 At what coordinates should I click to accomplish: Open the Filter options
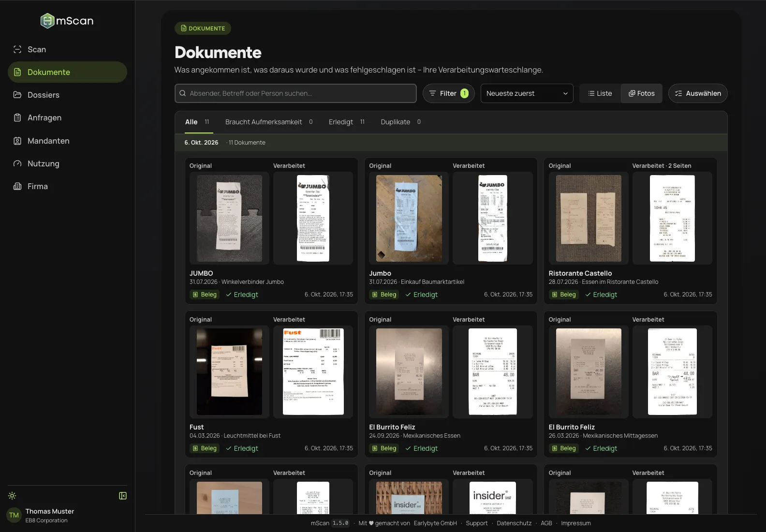click(x=449, y=93)
